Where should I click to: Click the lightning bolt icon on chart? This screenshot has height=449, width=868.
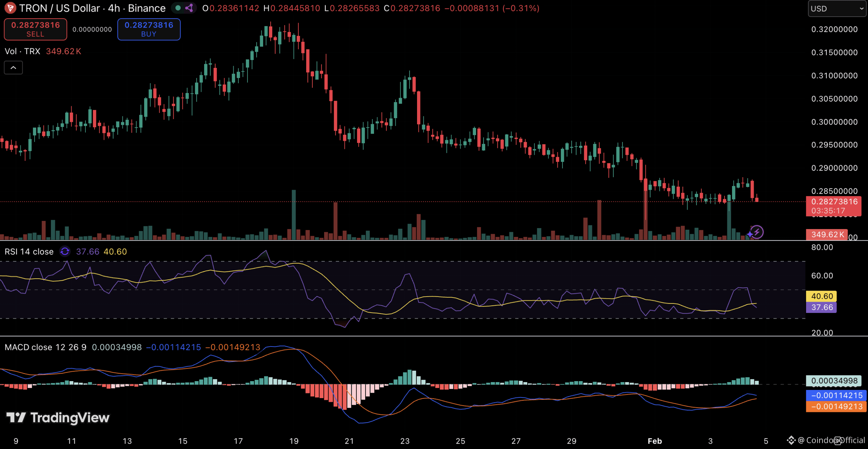(757, 232)
